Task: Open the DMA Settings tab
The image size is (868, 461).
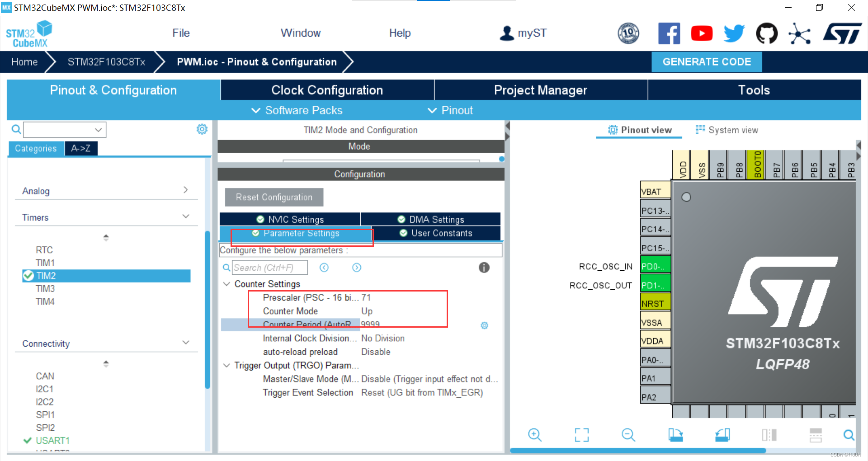Action: [430, 219]
